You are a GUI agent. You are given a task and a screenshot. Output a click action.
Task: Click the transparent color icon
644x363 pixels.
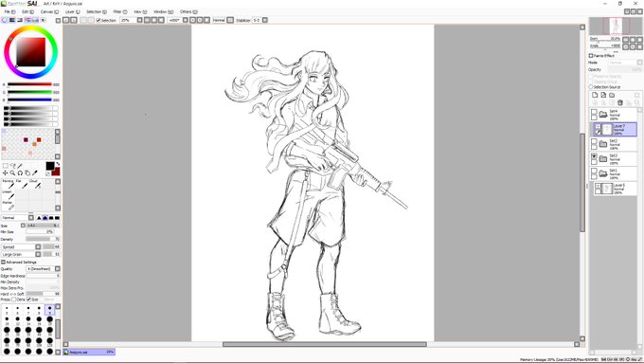tap(47, 173)
